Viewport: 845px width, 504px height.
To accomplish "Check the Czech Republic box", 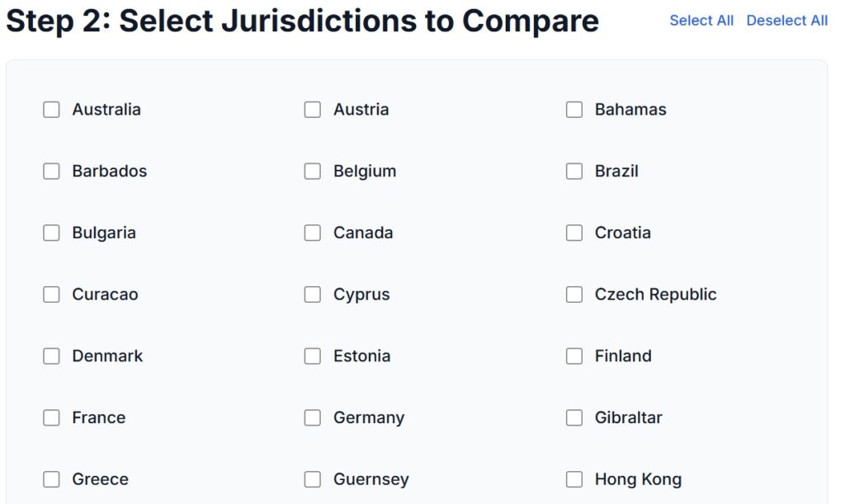I will 574,294.
